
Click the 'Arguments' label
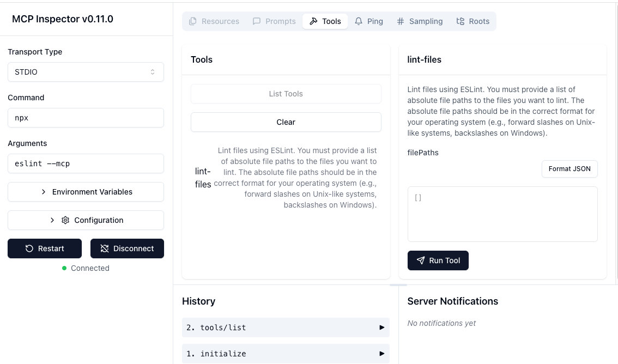pos(27,143)
